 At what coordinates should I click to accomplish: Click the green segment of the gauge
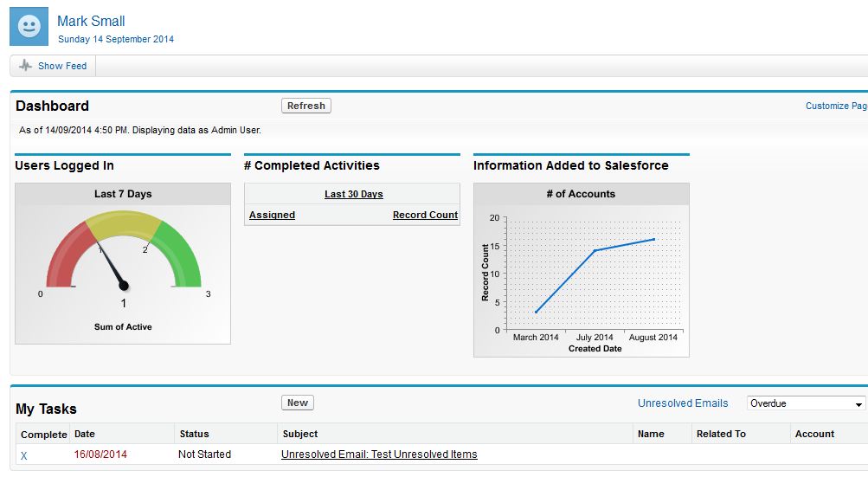[x=183, y=254]
